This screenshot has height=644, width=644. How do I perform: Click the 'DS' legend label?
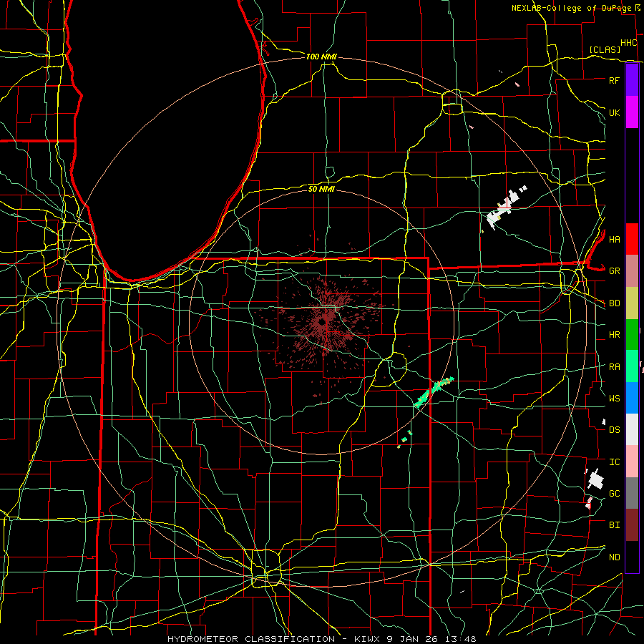614,430
